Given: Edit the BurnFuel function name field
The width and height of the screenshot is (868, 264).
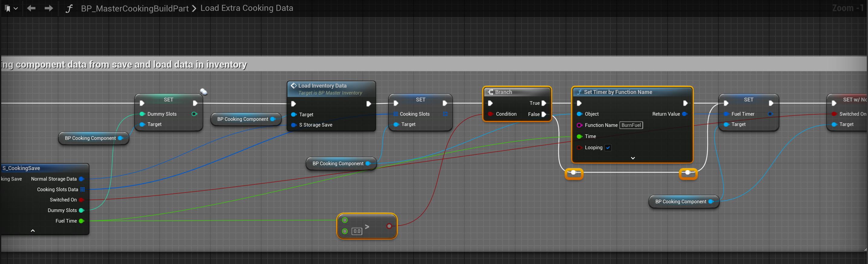Looking at the screenshot, I should (x=631, y=125).
